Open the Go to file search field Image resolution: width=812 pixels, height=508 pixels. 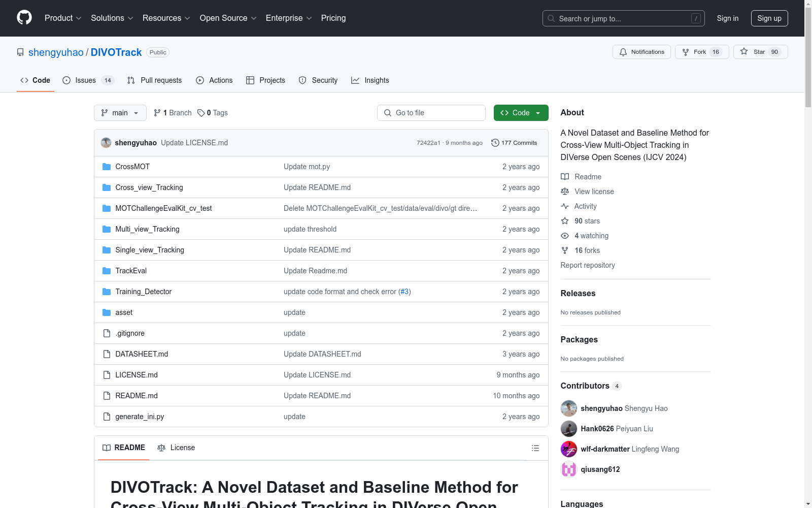[x=431, y=113]
